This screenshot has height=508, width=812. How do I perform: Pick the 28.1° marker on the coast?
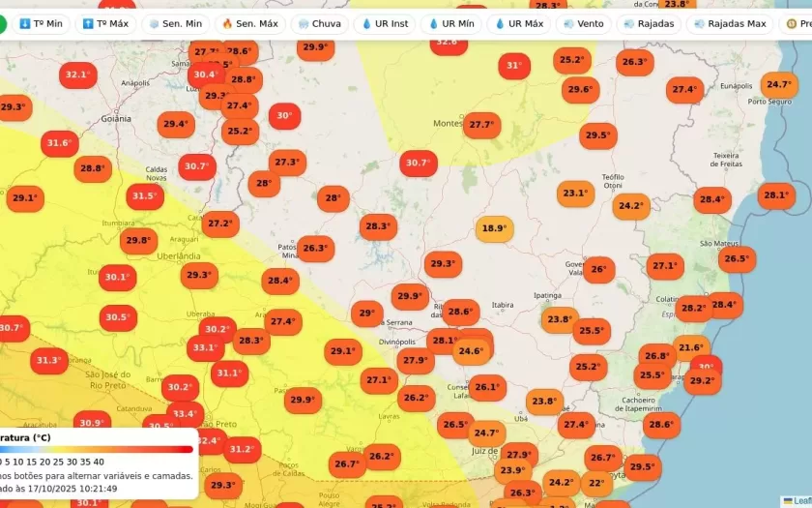coord(776,195)
